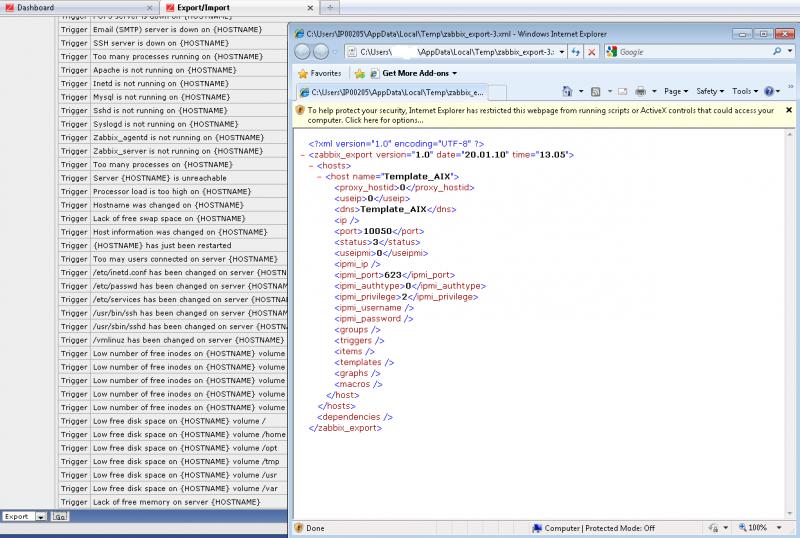Open the Export action dropdown

tap(40, 517)
